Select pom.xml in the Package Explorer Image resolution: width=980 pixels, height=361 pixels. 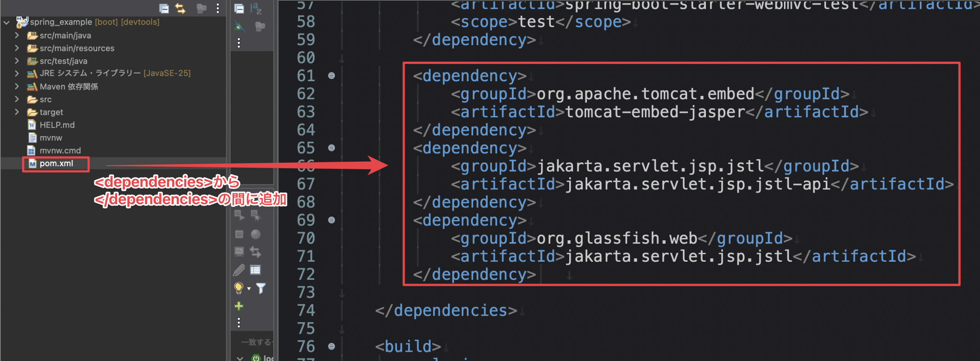[56, 164]
